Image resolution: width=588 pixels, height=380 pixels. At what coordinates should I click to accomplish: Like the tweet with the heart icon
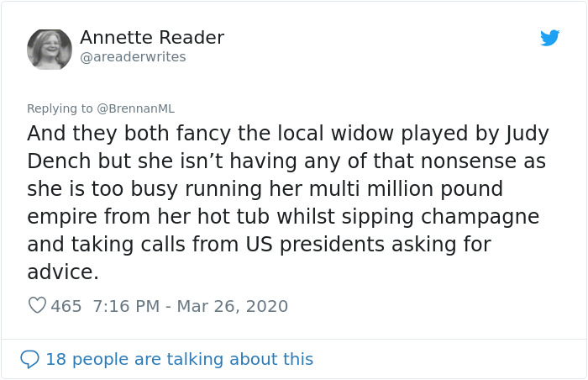point(37,306)
